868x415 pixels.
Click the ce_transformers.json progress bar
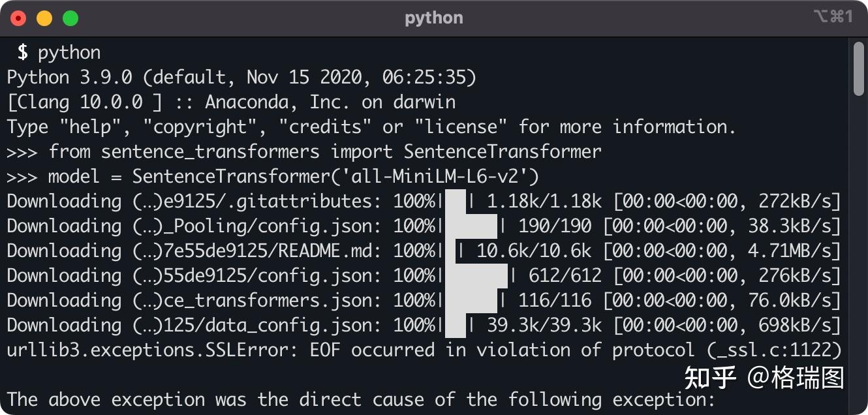click(471, 300)
